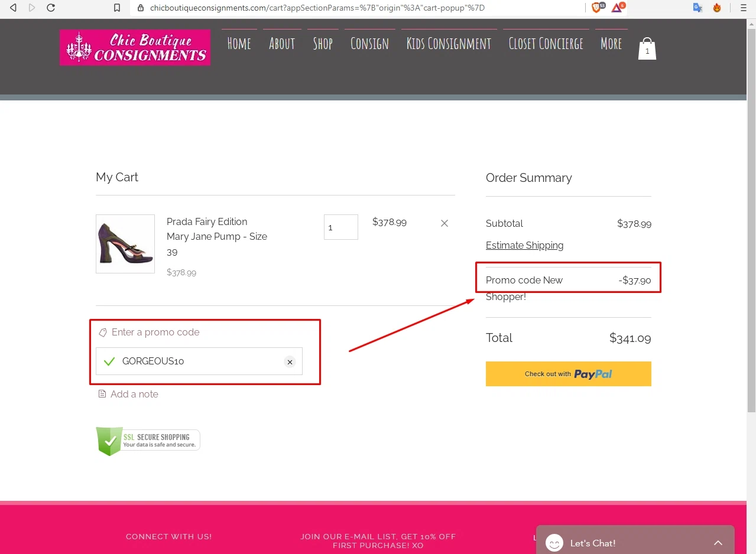Click the SSL Secure Shopping badge
This screenshot has width=756, height=554.
coord(148,441)
